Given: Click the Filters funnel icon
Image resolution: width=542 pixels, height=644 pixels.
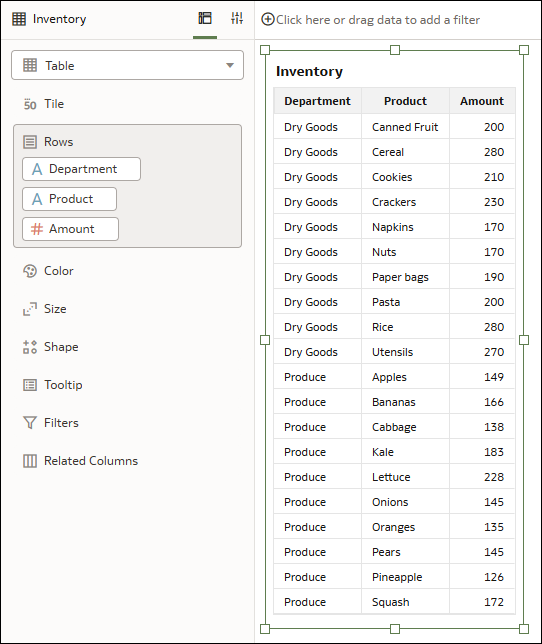Looking at the screenshot, I should (x=30, y=423).
